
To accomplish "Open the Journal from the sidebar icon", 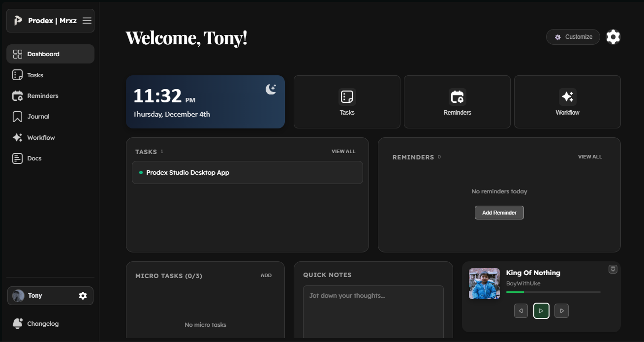I will (x=17, y=116).
